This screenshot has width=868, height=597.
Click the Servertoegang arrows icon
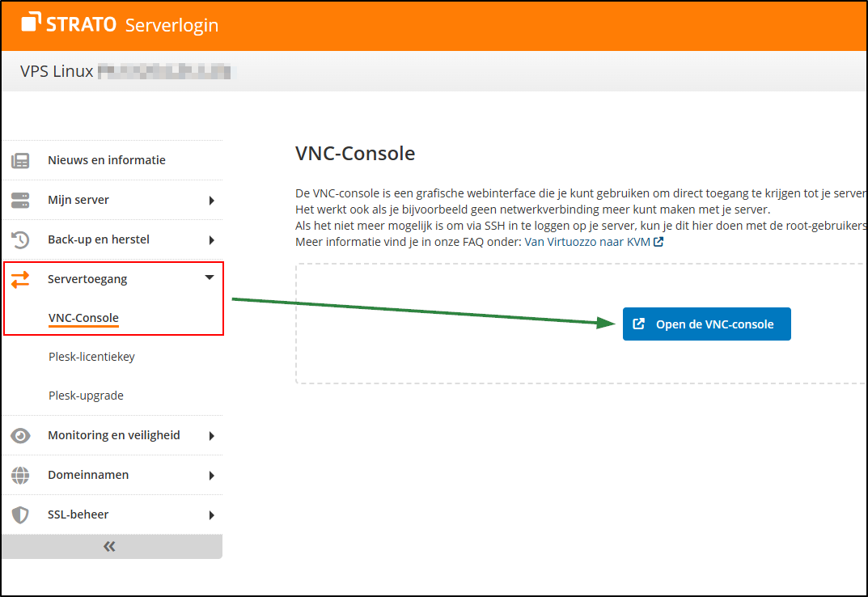point(19,278)
